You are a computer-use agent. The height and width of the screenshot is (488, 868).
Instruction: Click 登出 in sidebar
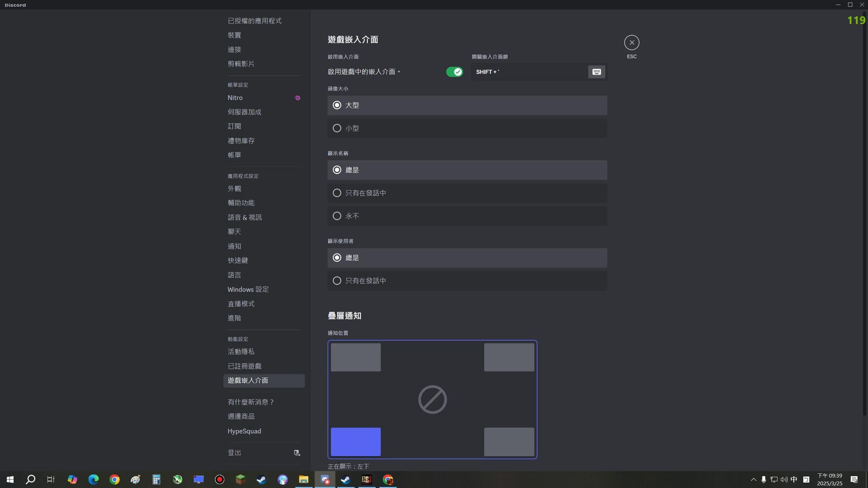point(264,453)
